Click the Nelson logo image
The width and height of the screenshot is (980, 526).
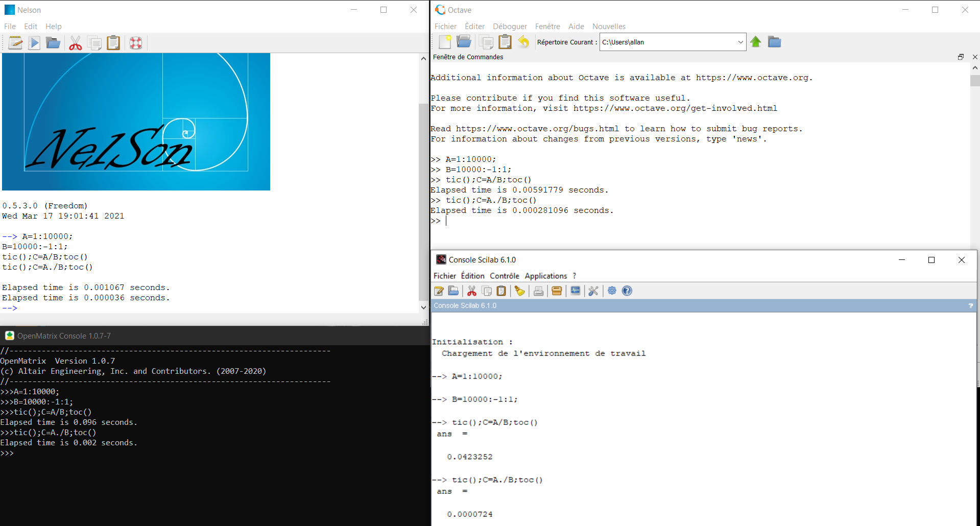point(136,122)
